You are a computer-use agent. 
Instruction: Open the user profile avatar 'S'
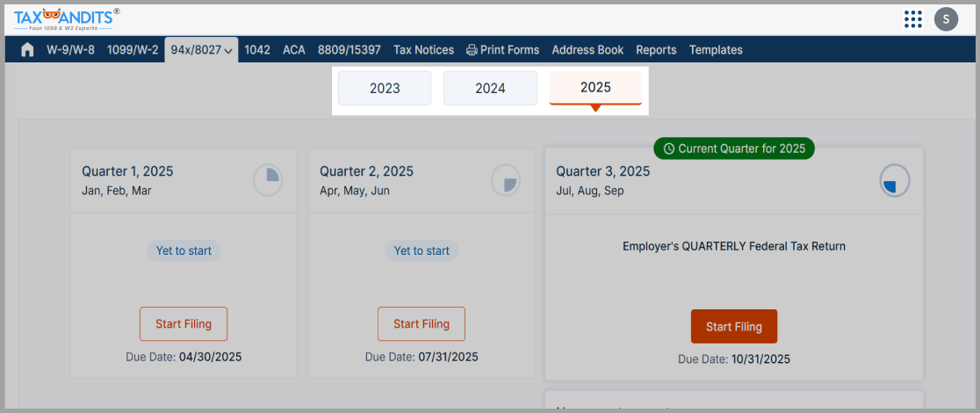click(x=946, y=18)
